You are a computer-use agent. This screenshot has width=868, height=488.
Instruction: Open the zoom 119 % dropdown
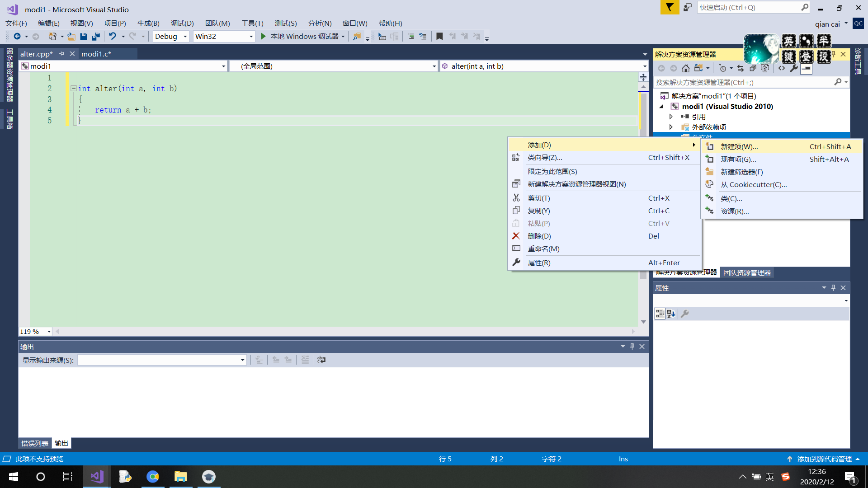tap(49, 332)
